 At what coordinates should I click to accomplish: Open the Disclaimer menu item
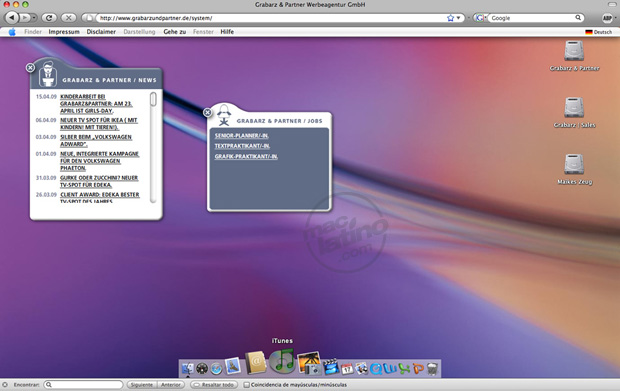(x=101, y=32)
